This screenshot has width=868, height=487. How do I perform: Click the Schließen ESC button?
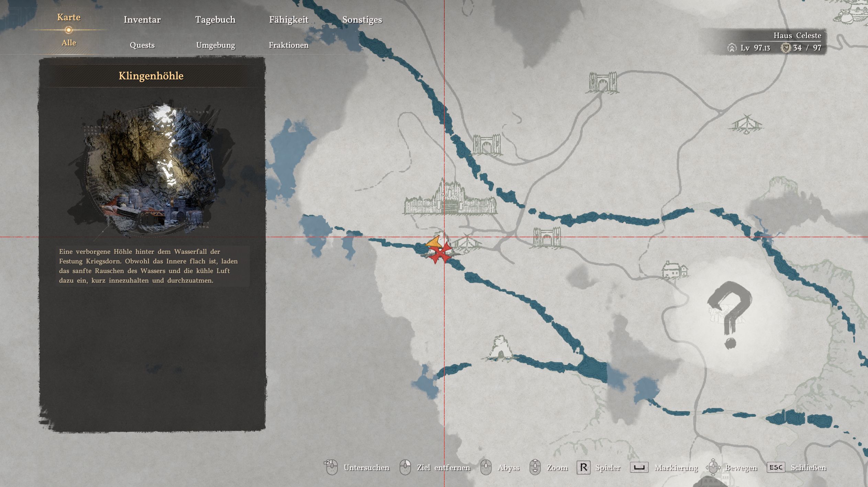(776, 467)
